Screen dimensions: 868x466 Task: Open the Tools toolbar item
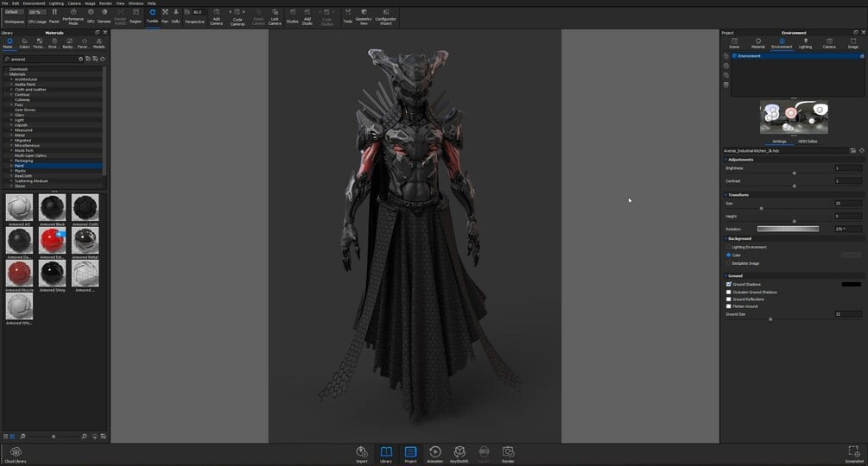pos(348,16)
